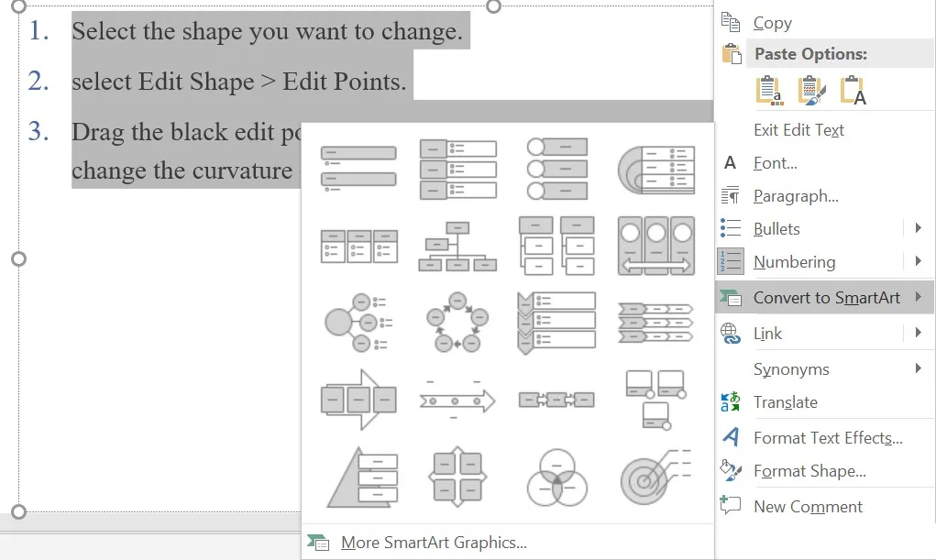
Task: Pick the Organization Chart SmartArt layout
Action: point(457,246)
